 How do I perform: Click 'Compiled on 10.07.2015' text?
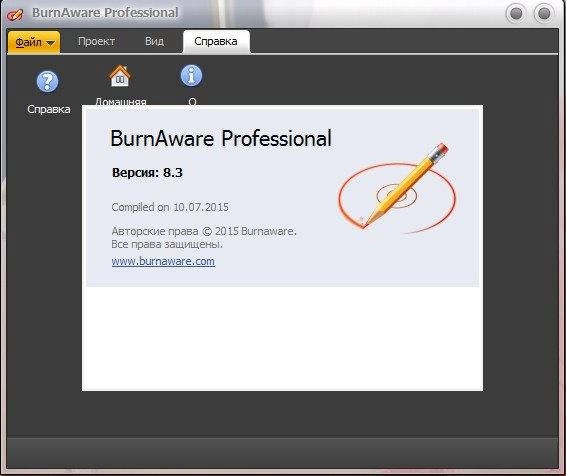[x=170, y=207]
